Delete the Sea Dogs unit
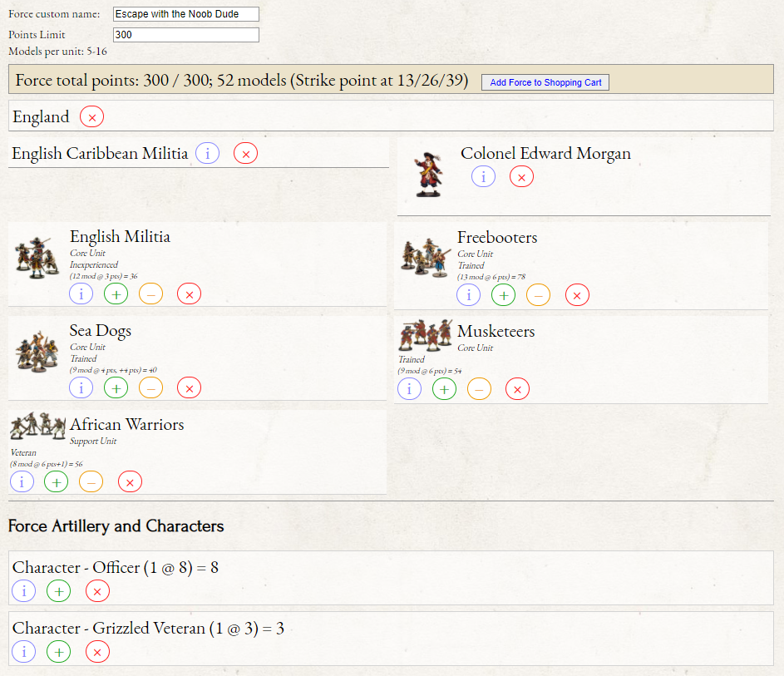Viewport: 784px width, 676px height. [x=189, y=387]
